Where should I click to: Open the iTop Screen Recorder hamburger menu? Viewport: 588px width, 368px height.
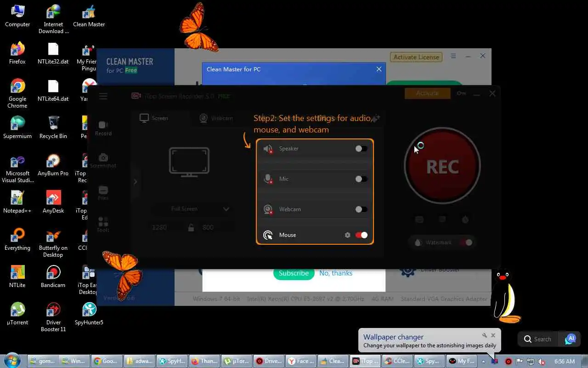click(103, 96)
